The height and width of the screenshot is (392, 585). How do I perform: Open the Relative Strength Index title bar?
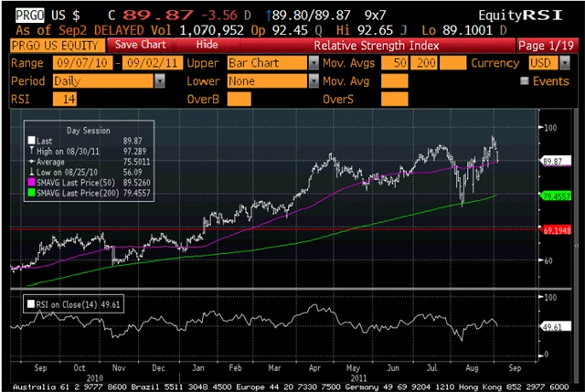pyautogui.click(x=377, y=46)
